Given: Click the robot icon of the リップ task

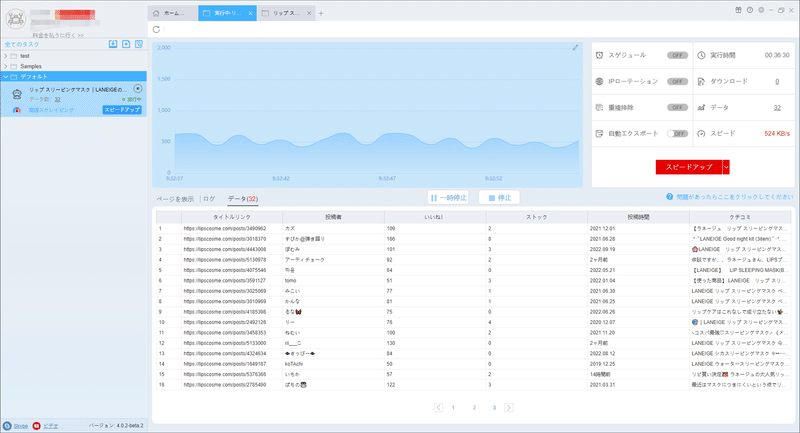Looking at the screenshot, I should [17, 94].
